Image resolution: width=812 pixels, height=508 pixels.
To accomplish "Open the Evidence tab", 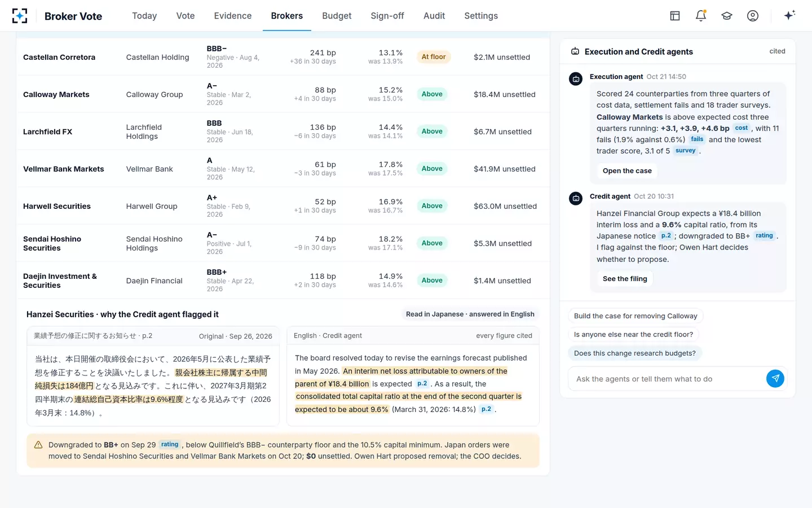I will click(233, 16).
